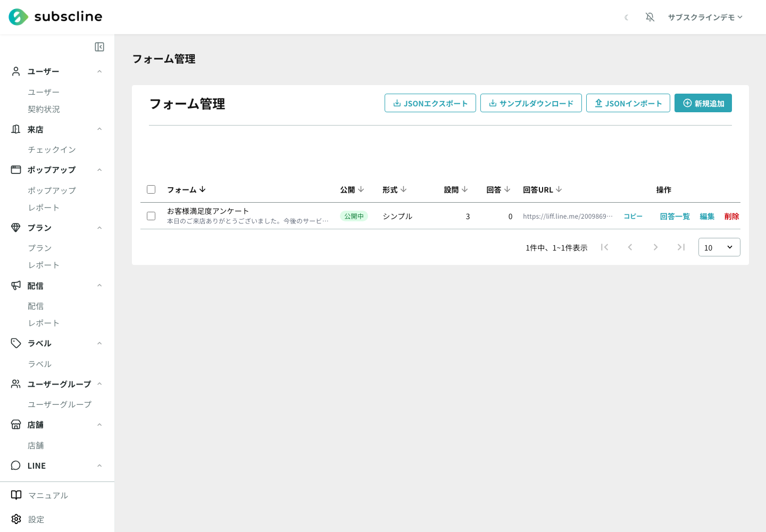The width and height of the screenshot is (766, 532).
Task: Click the 配信 megaphone icon in sidebar
Action: (x=16, y=286)
